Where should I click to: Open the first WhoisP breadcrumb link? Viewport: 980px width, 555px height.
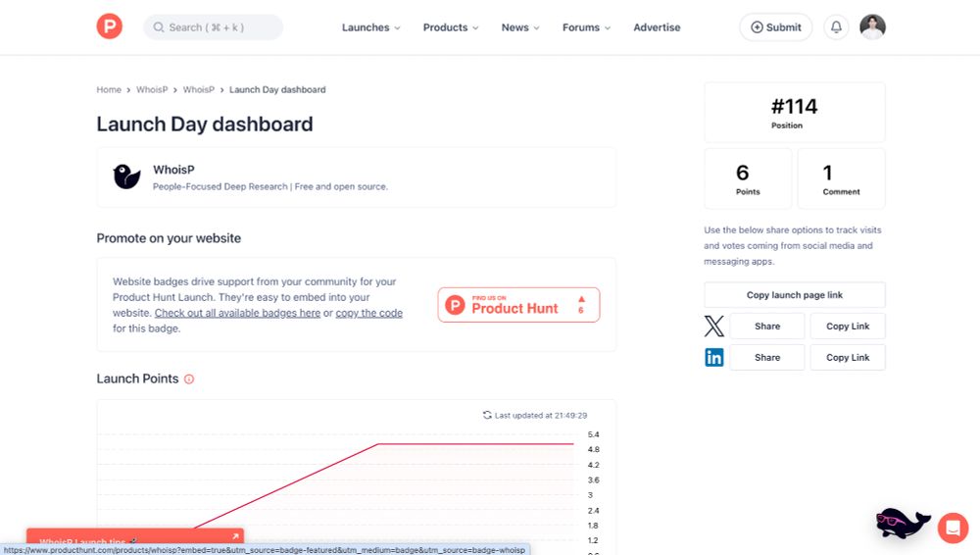point(152,89)
